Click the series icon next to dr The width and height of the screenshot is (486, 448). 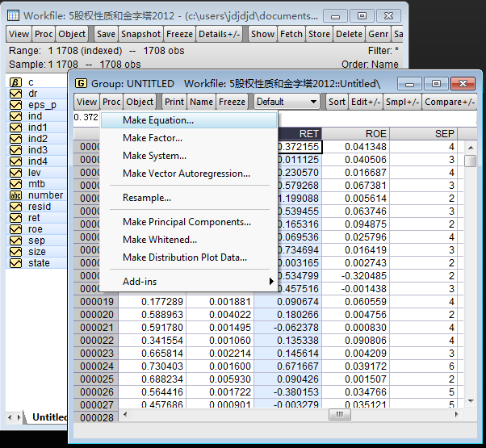click(x=15, y=94)
